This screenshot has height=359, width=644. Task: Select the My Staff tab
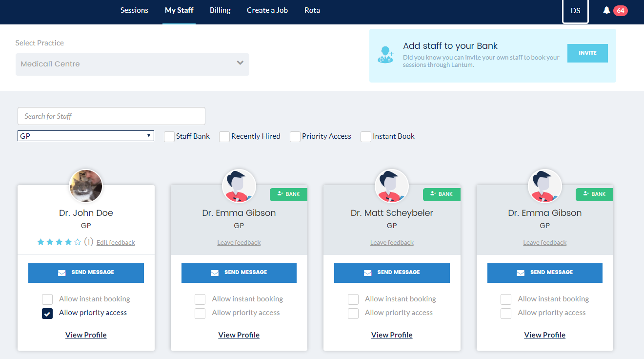(179, 10)
